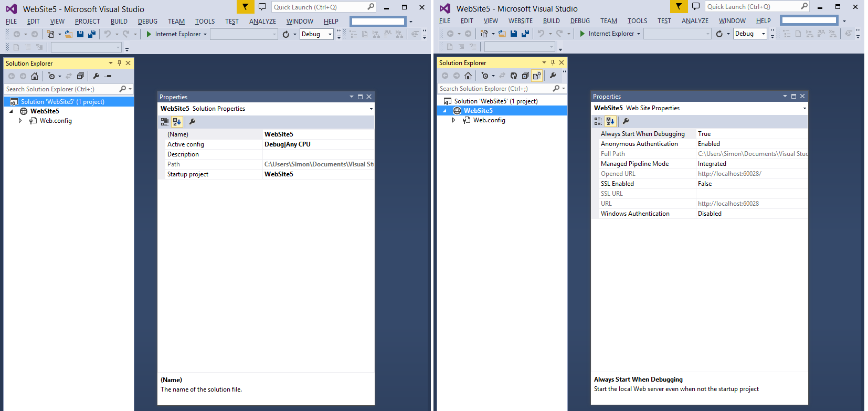Click Refresh browser icon in left window toolbar
Screen dimensions: 868x411
285,34
